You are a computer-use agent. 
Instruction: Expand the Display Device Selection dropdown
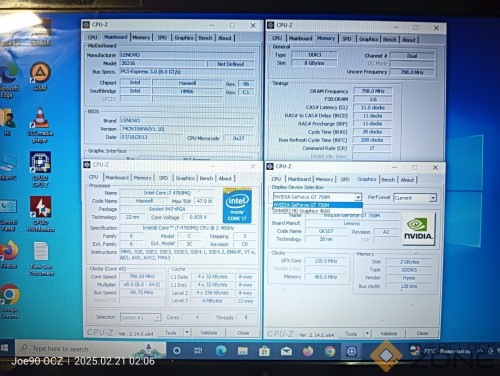(358, 197)
